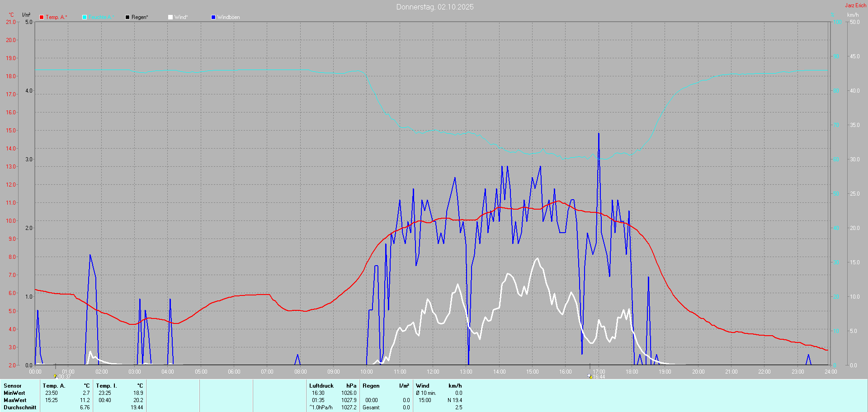Click the Temp. A. average value '6.76'
Screen dimensions: 868x412
pyautogui.click(x=85, y=407)
